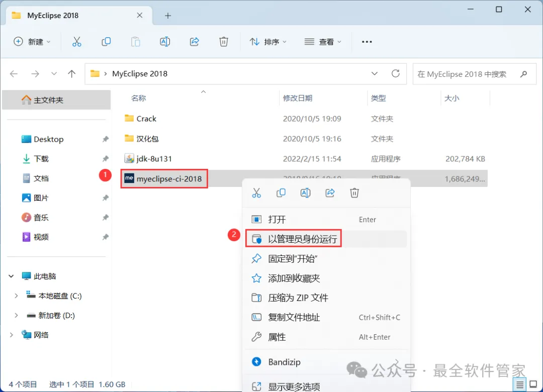Click Cut icon in the context menu
Image resolution: width=543 pixels, height=392 pixels.
point(256,193)
